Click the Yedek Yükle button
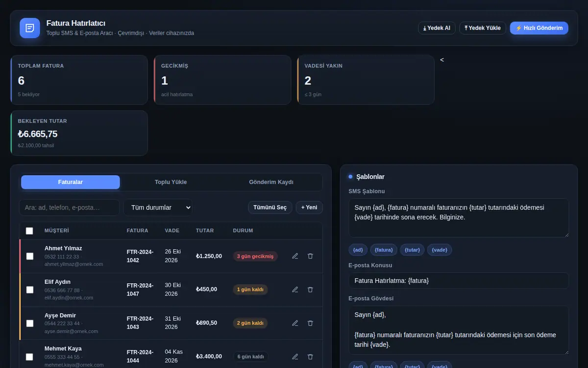Screen dimensions: 588x368 point(483,28)
